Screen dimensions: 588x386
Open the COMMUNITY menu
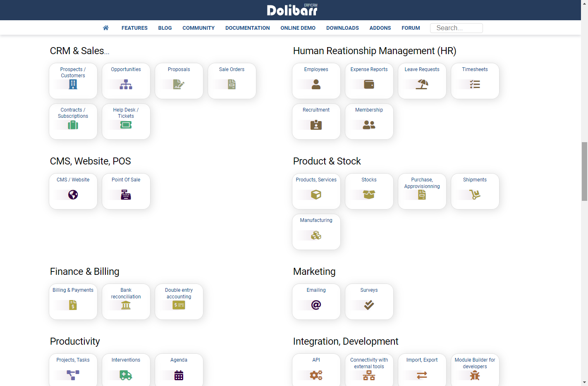198,28
